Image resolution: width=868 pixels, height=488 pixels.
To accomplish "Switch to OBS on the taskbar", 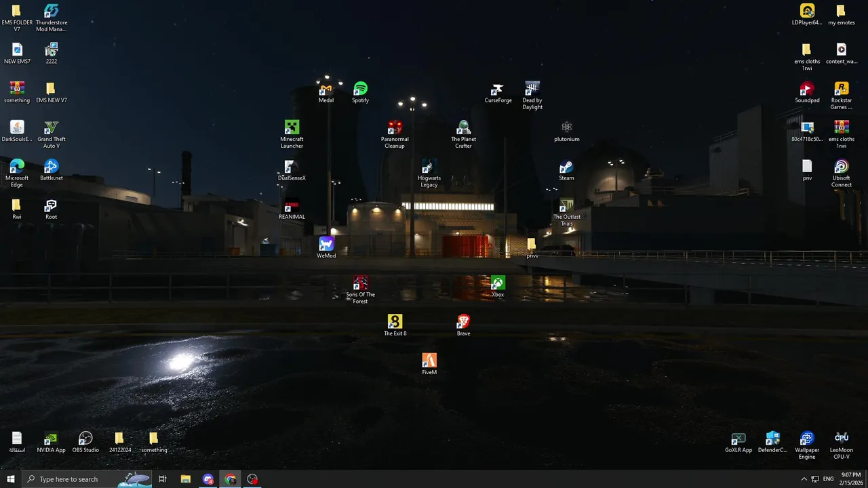I will 253,479.
